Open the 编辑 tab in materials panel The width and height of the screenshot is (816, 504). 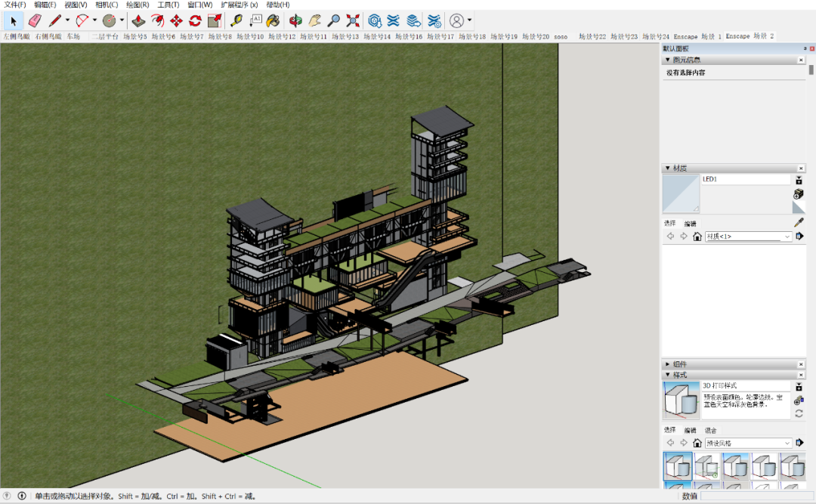690,224
